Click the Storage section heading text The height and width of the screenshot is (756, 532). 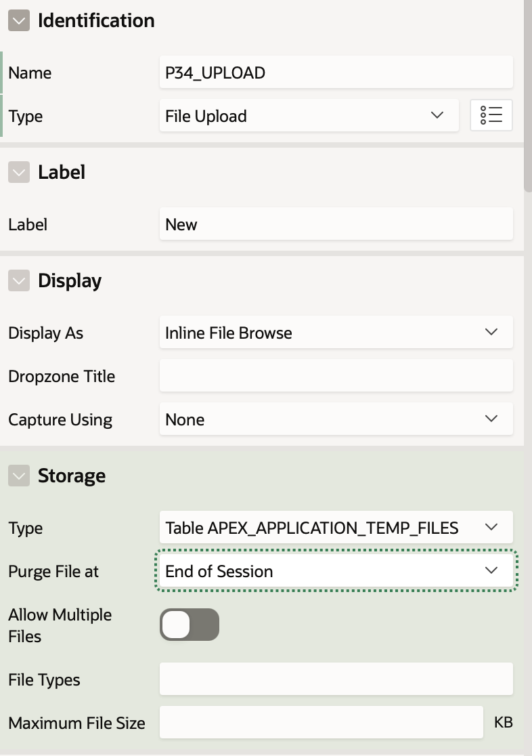(72, 476)
